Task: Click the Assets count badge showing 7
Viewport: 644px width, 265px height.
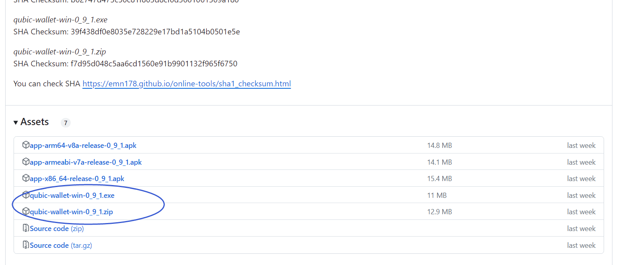Action: [66, 123]
